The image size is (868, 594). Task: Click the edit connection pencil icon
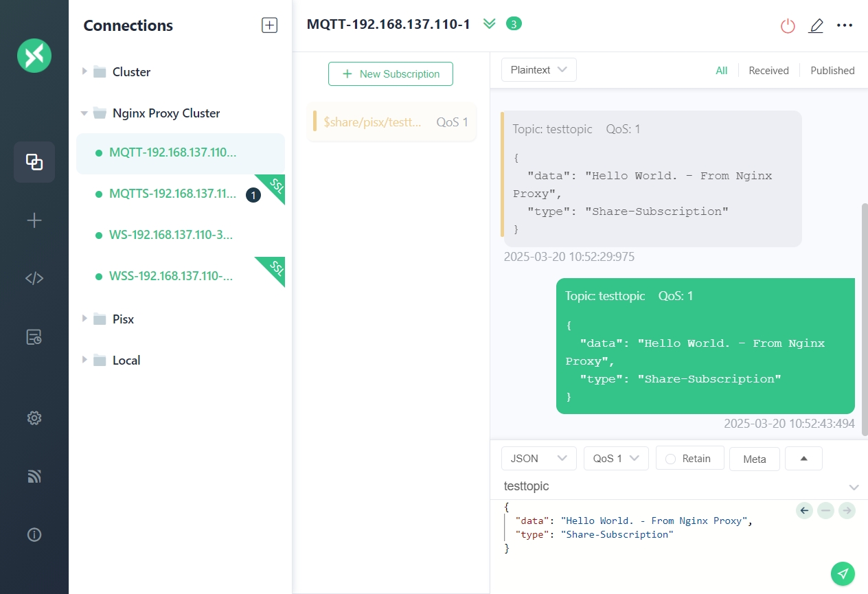(816, 26)
